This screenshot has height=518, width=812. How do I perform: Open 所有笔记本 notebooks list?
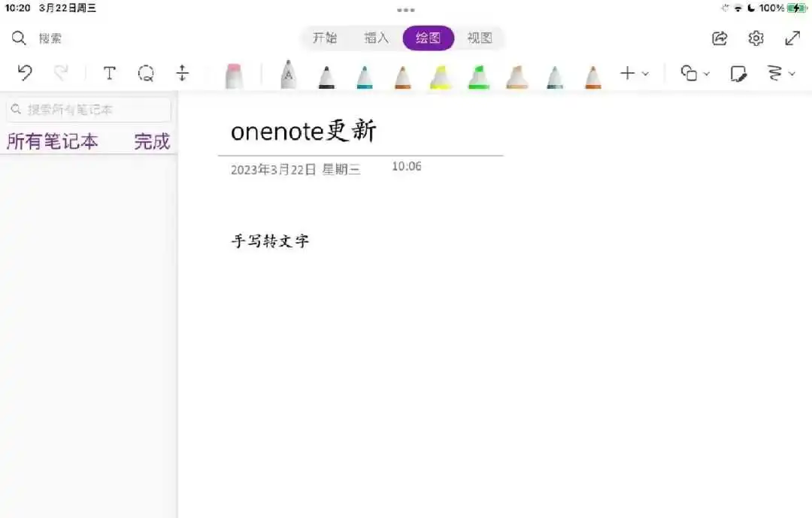[x=53, y=141]
